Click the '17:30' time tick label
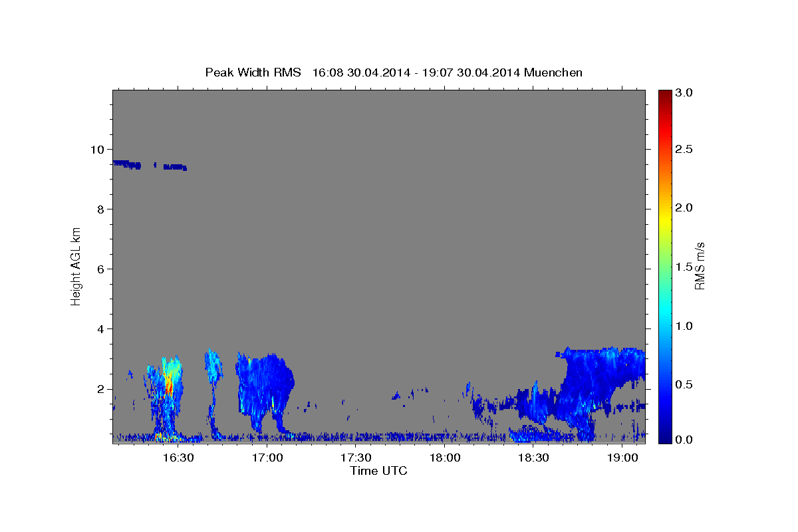798x532 pixels. [x=356, y=458]
